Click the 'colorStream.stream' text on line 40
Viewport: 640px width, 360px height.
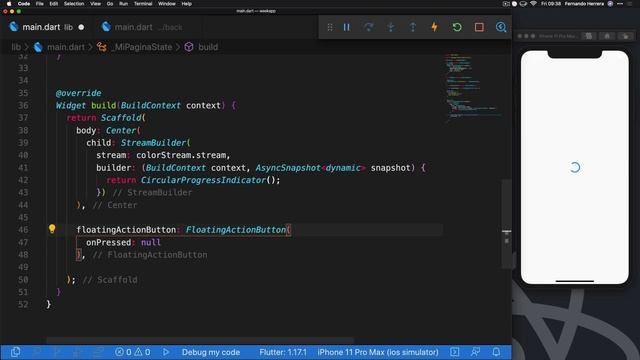pyautogui.click(x=181, y=155)
